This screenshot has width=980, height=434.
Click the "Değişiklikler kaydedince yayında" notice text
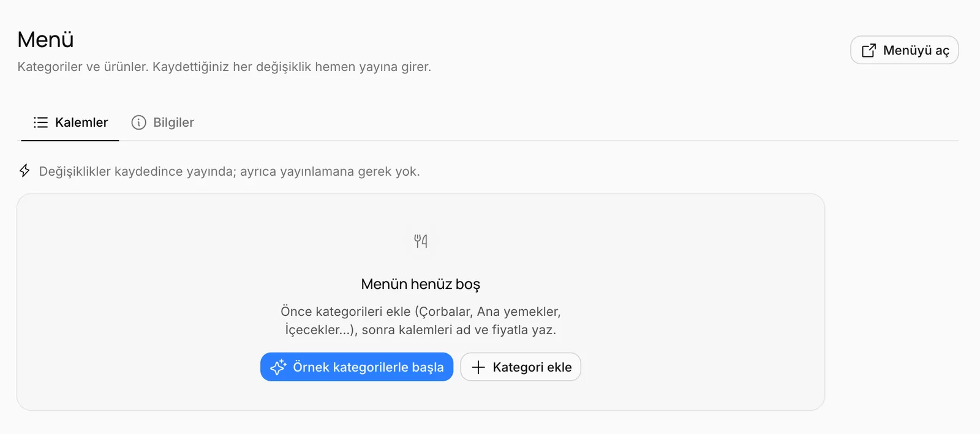coord(230,171)
